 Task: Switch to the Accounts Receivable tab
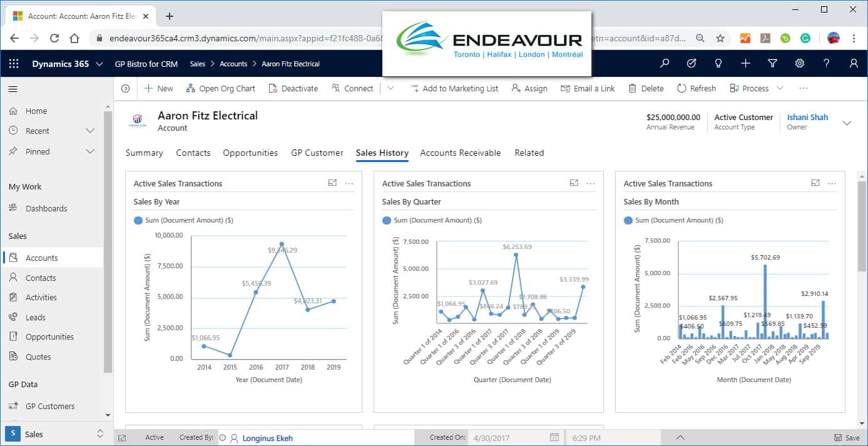click(x=460, y=153)
